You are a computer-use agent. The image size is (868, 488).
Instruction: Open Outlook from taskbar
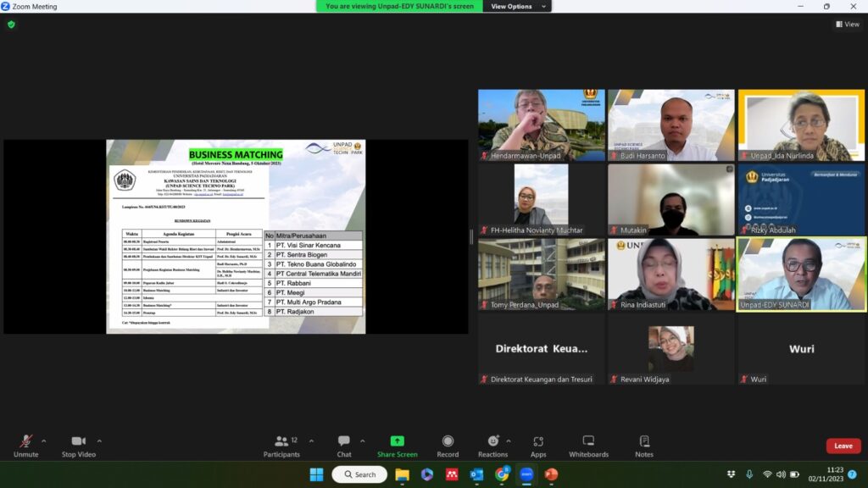point(476,474)
